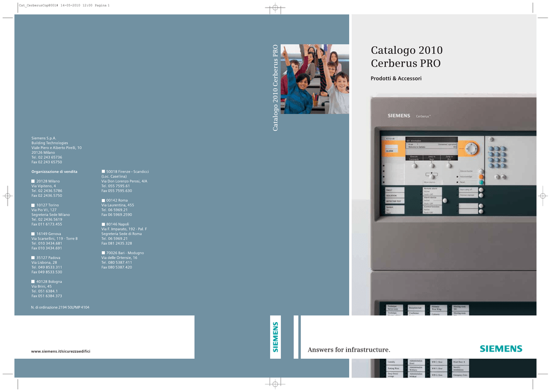Screen dimensions: 551x392
Task: Click the white square beside 20128 Milano
Action: point(33,181)
